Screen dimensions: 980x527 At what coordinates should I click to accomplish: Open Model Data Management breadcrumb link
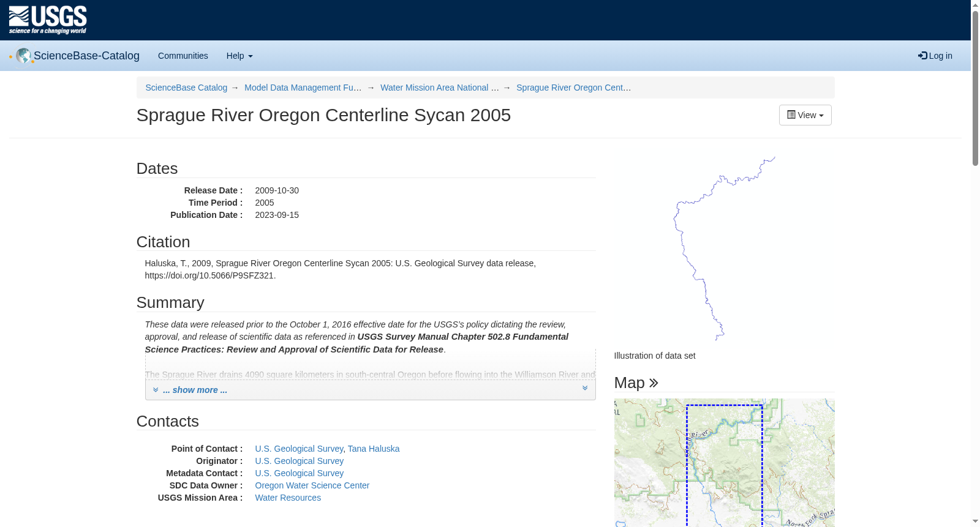(303, 88)
